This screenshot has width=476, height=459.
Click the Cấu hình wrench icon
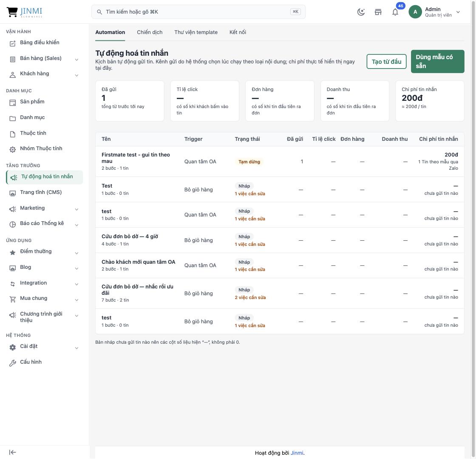tap(12, 363)
